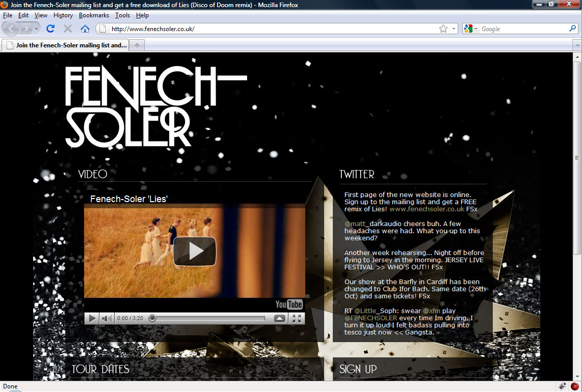Image resolution: width=582 pixels, height=392 pixels.
Task: Click the video time display 0:00 / 3:20
Action: click(130, 318)
